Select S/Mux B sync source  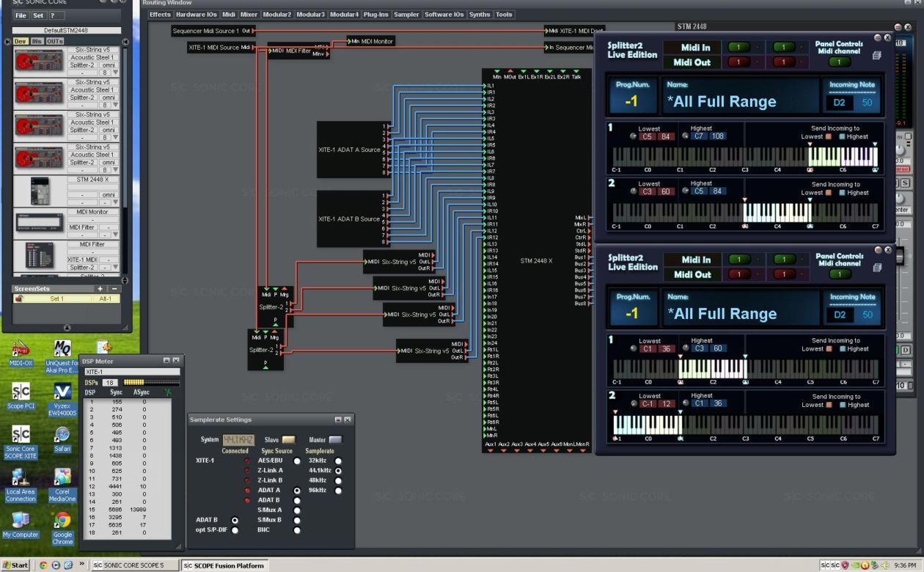coord(297,520)
